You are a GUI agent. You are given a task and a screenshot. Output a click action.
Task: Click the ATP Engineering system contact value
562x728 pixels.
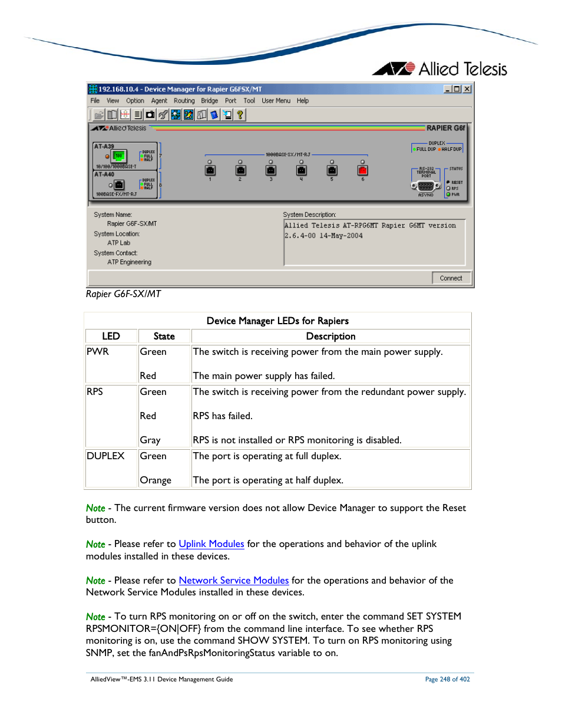(129, 262)
